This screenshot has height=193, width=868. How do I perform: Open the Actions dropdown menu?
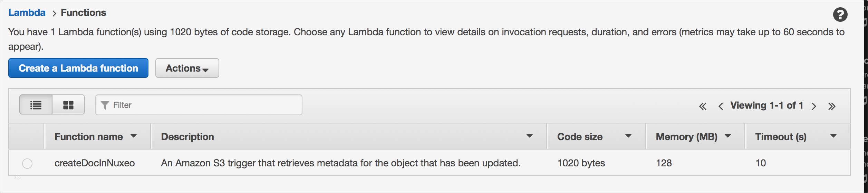click(187, 68)
